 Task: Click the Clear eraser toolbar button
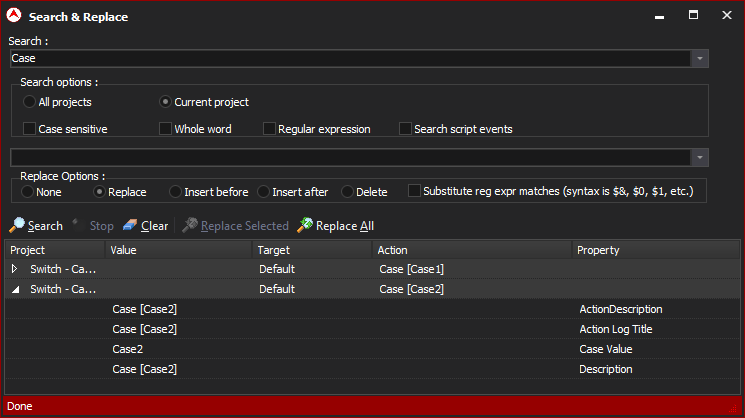tap(145, 226)
